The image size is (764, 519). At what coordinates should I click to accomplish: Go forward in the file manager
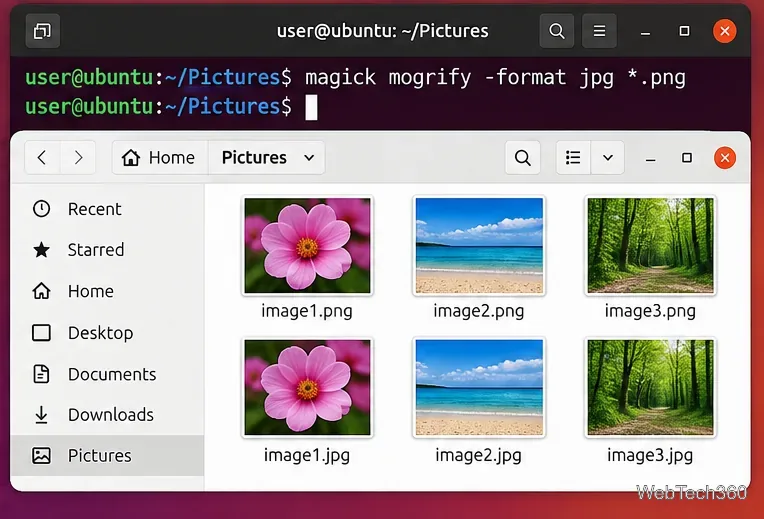[x=78, y=157]
